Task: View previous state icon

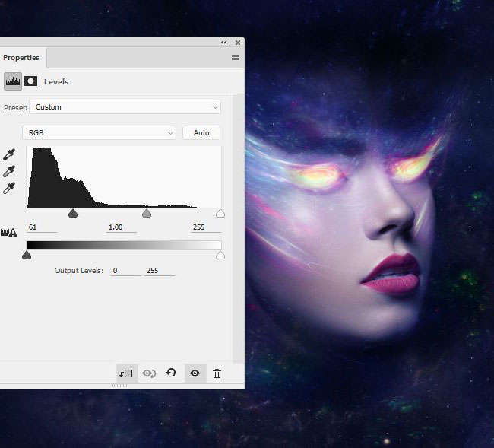Action: (149, 373)
